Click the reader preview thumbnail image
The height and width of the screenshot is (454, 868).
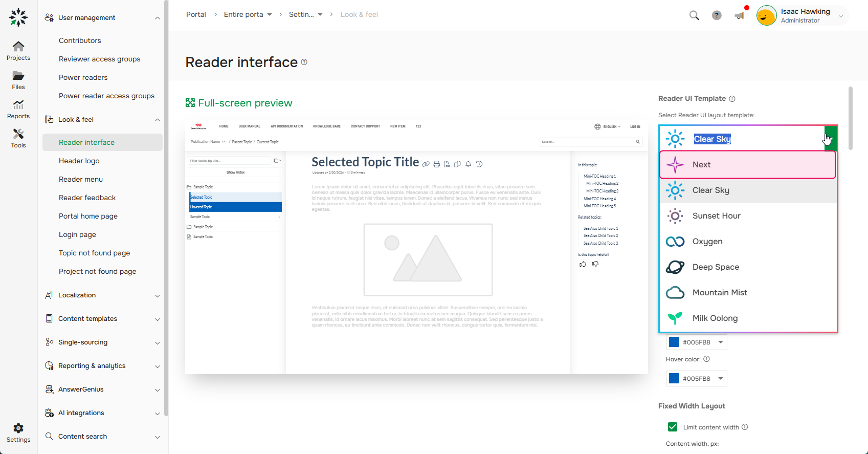click(x=416, y=247)
